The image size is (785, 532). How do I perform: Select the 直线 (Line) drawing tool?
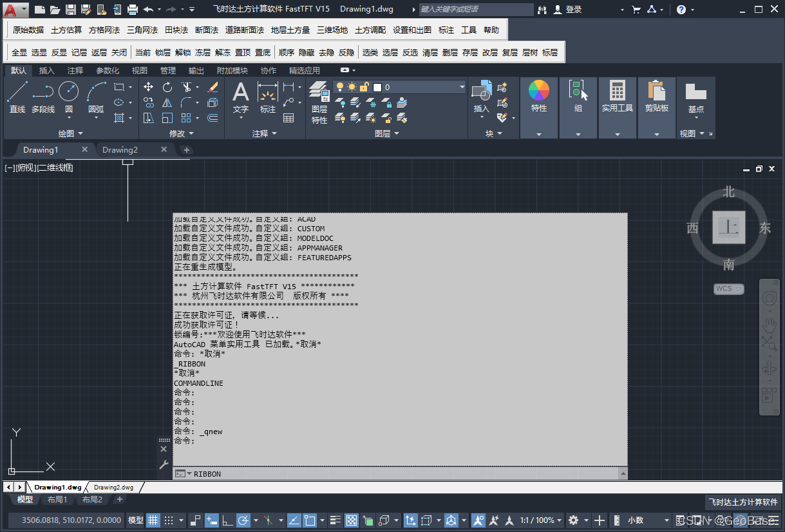(17, 97)
